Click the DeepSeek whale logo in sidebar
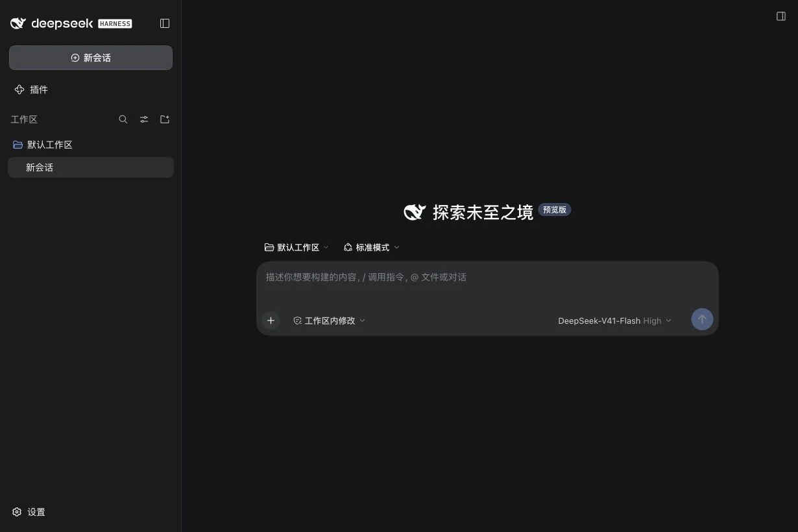The image size is (798, 532). [18, 23]
